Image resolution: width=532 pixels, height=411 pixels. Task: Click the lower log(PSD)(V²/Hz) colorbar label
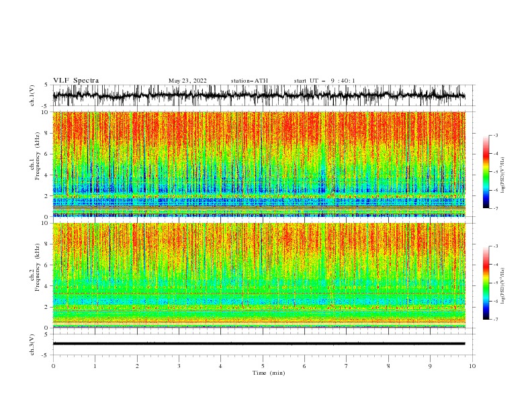(503, 286)
